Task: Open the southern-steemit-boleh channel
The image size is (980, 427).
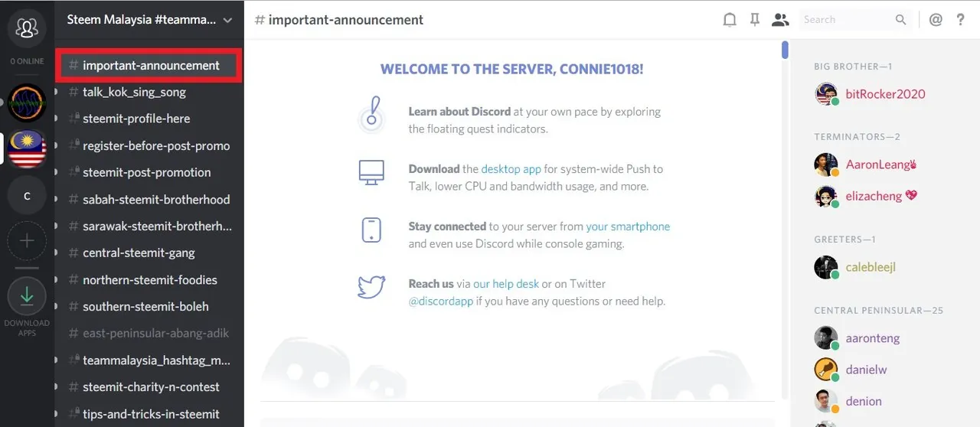Action: click(149, 306)
